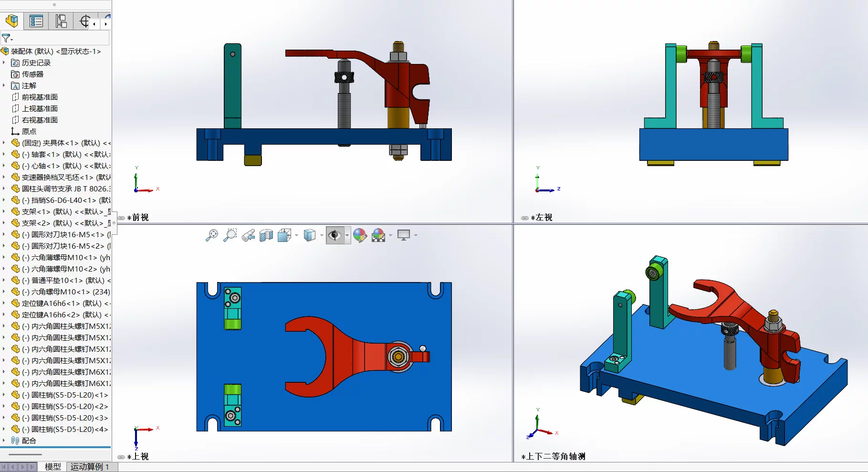Click the Previous View icon
Image resolution: width=868 pixels, height=472 pixels.
click(x=248, y=235)
